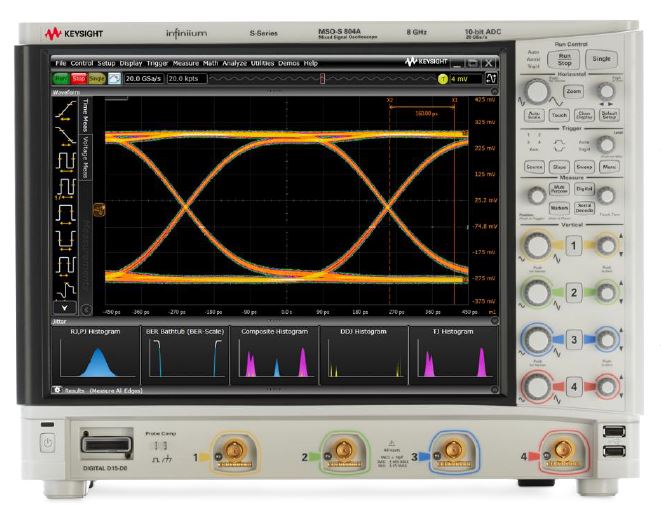661x506 pixels.
Task: Click the front-panel Digital key
Action: (584, 189)
